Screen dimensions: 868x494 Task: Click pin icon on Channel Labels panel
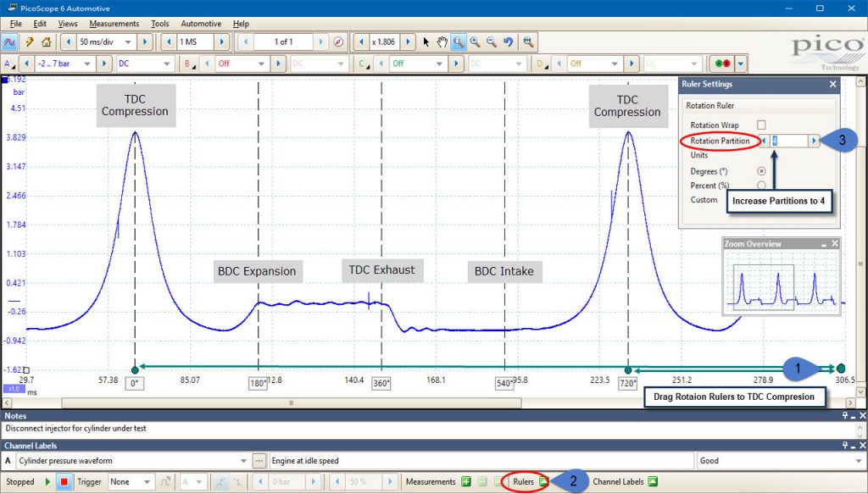845,446
